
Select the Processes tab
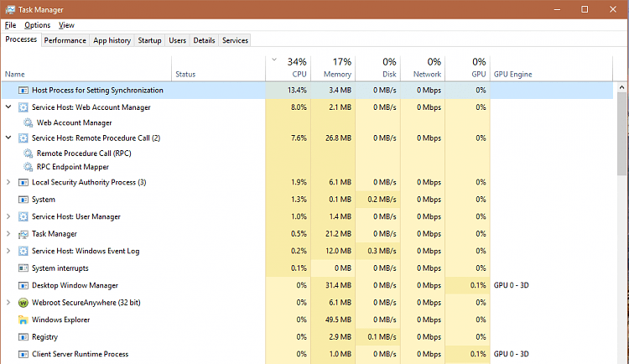[21, 39]
